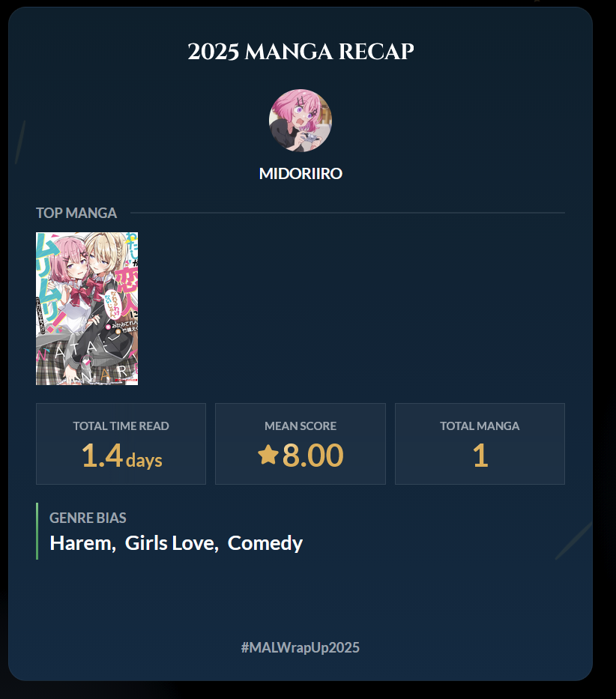Click the #MALWrapUp2025 hashtag
Screen dimensions: 616x699
301,647
